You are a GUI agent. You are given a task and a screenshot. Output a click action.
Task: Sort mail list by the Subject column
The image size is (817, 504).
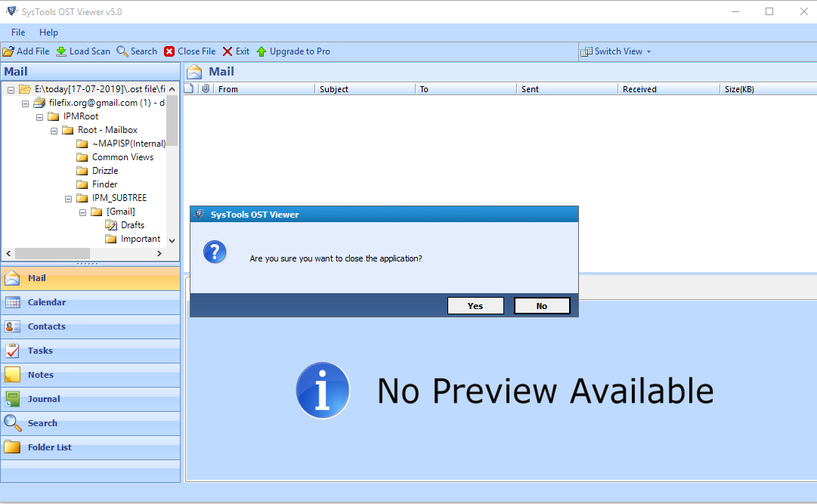pyautogui.click(x=365, y=89)
